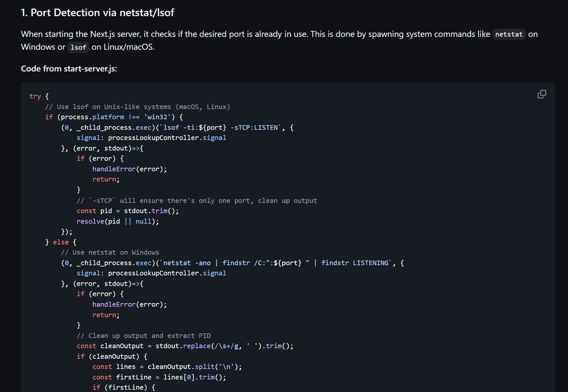This screenshot has width=568, height=392.
Task: Click the line "resolve(pid || null);"
Action: click(118, 221)
